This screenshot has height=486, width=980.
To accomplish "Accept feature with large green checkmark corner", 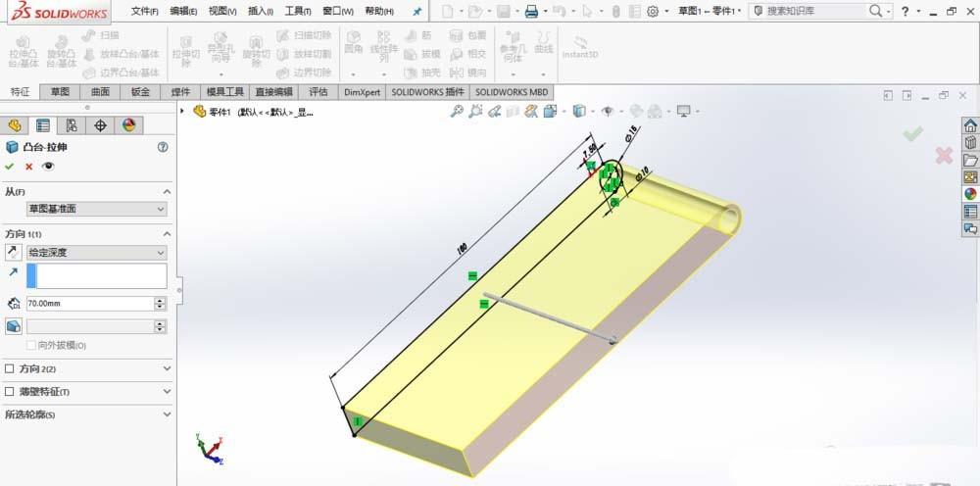I will (x=913, y=133).
